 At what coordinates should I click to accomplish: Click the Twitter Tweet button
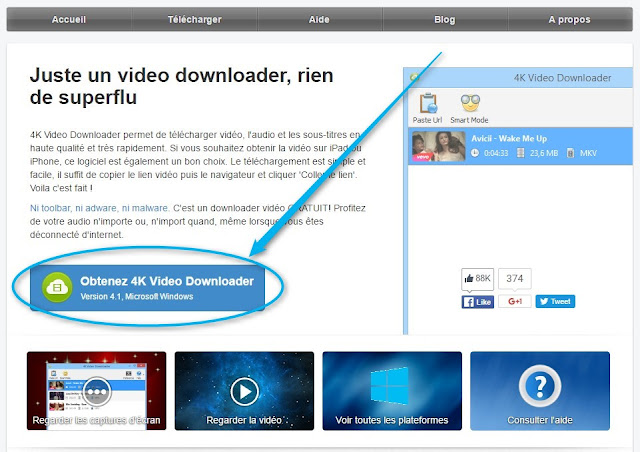click(x=555, y=301)
